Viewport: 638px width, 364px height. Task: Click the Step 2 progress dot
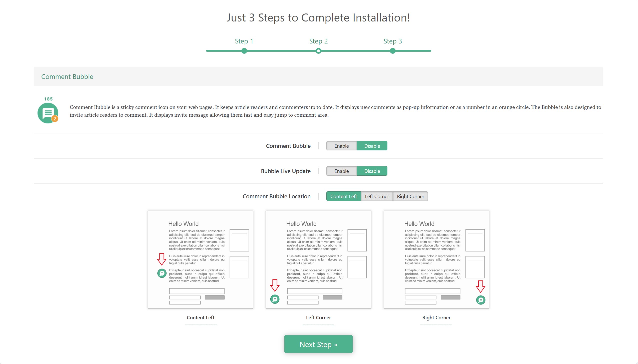pyautogui.click(x=318, y=51)
